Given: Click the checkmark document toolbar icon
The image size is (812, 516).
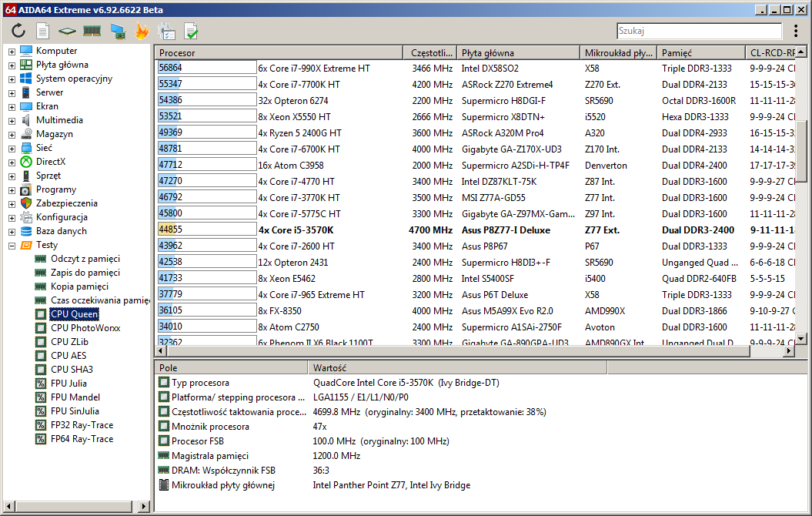Looking at the screenshot, I should pyautogui.click(x=191, y=31).
